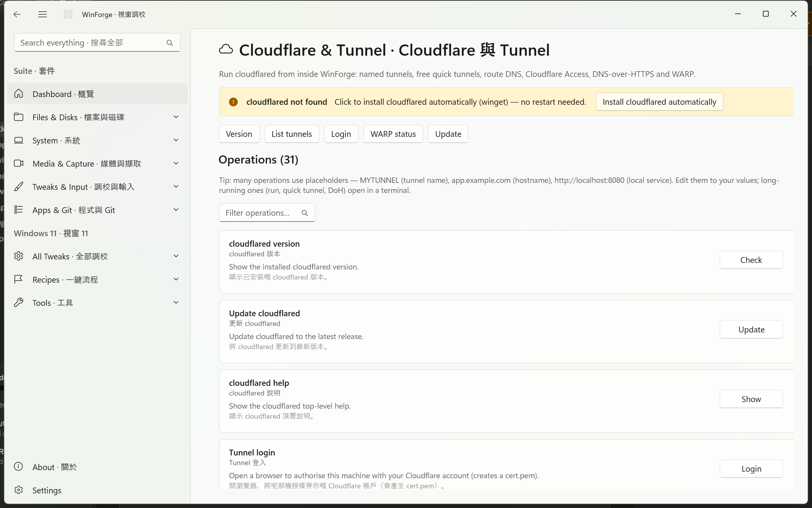The height and width of the screenshot is (508, 812).
Task: Click the Operations (31) heading
Action: (258, 160)
